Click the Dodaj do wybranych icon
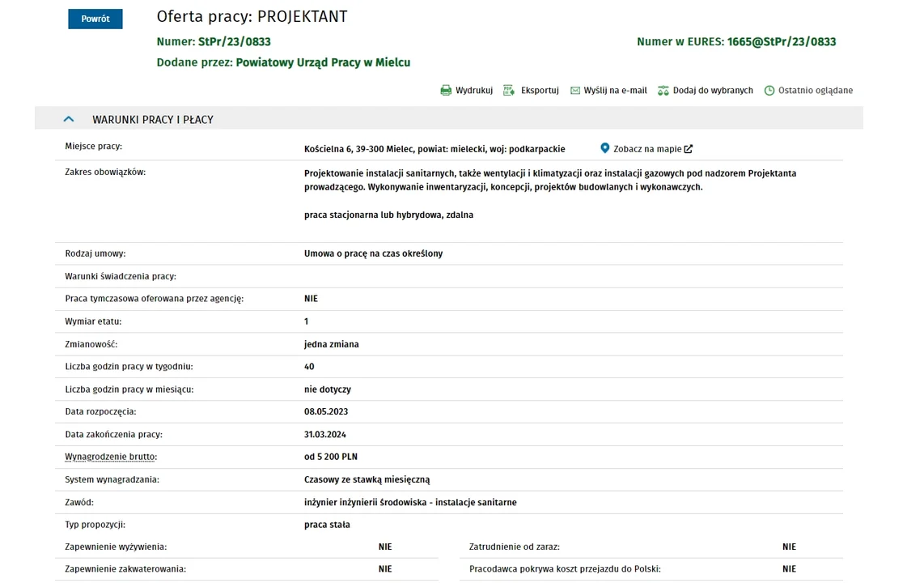This screenshot has width=924, height=583. click(x=663, y=90)
